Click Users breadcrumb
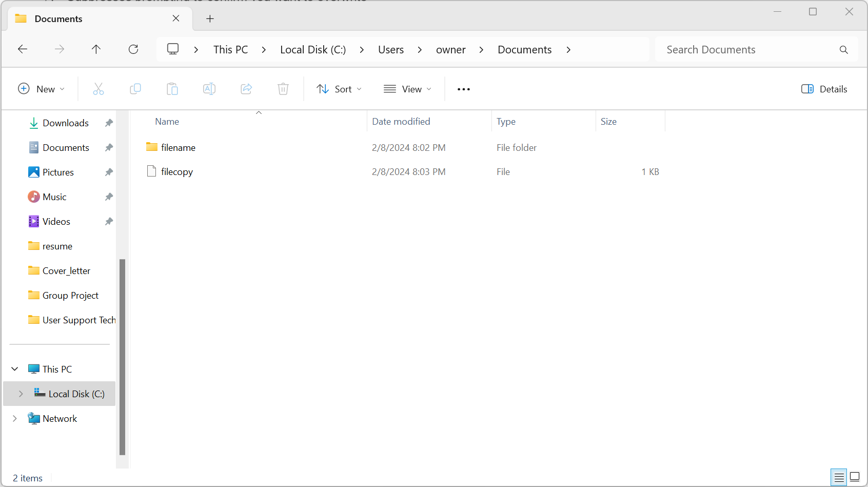Viewport: 868px width, 487px height. tap(391, 50)
